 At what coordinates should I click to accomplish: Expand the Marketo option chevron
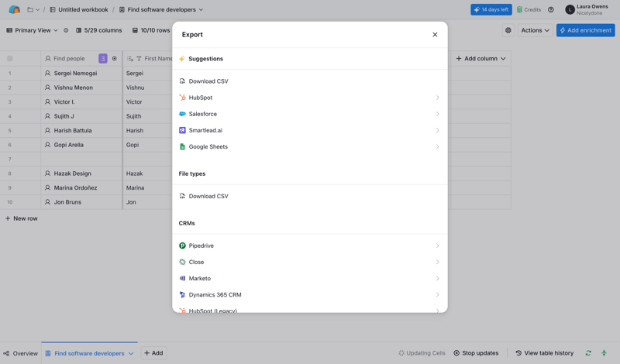(437, 278)
